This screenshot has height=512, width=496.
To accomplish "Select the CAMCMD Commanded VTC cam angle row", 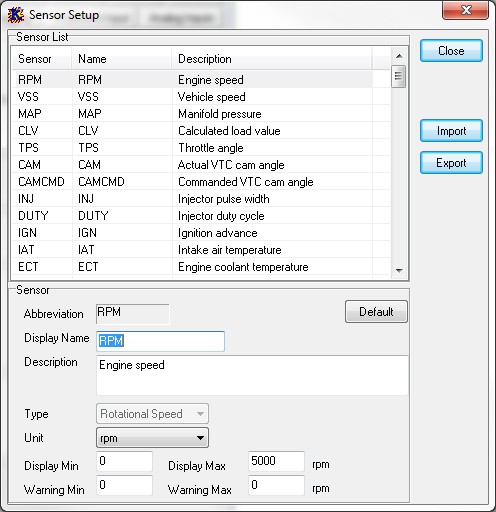I will click(201, 182).
